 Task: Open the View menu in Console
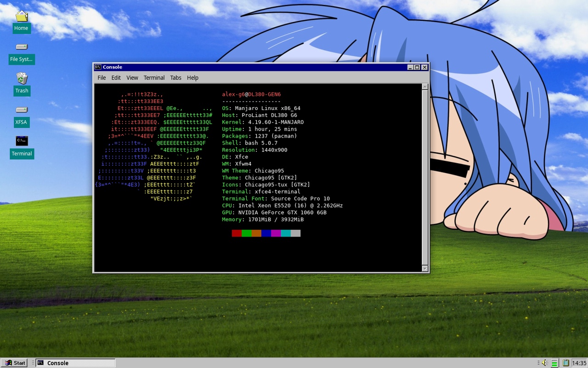132,78
